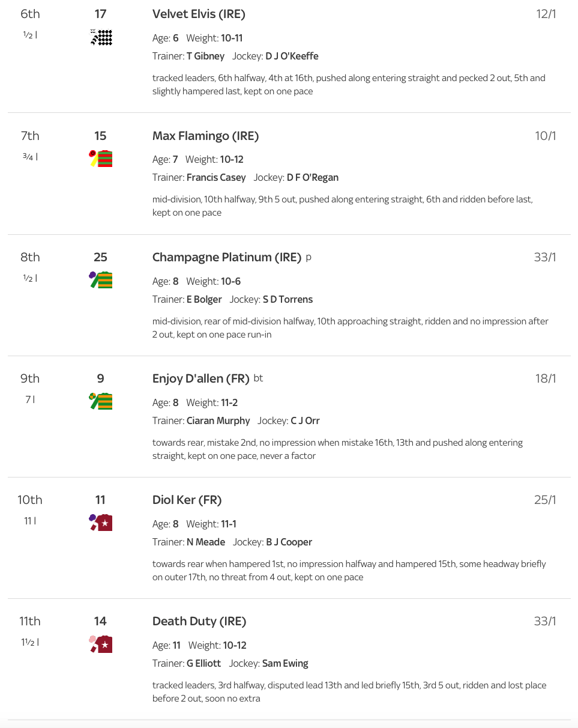Screen dimensions: 578x728
Task: View jockey B J Cooper's profile
Action: click(289, 542)
